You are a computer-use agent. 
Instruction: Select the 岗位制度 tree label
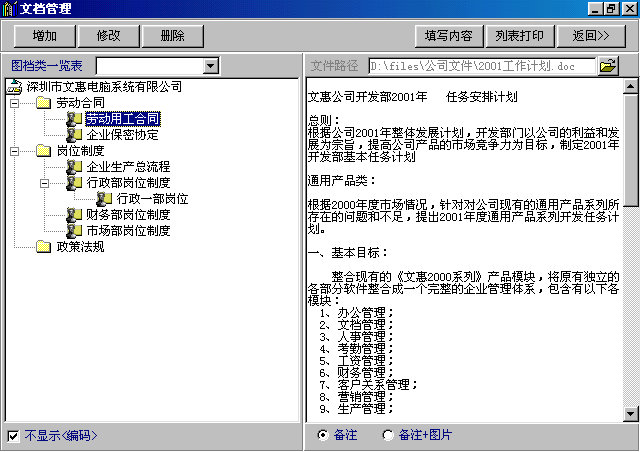pyautogui.click(x=80, y=151)
